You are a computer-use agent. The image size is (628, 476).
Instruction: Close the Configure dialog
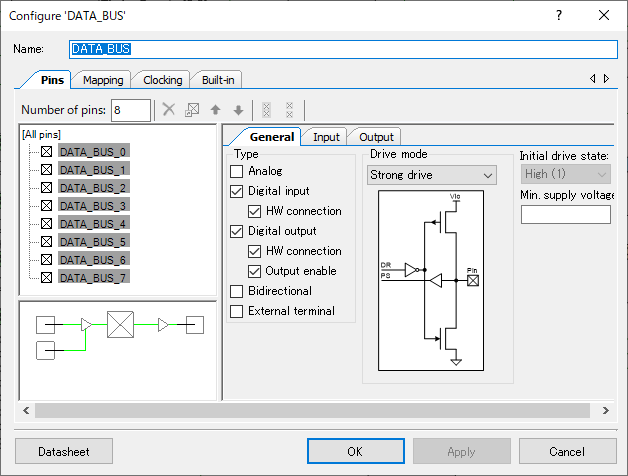coord(604,15)
